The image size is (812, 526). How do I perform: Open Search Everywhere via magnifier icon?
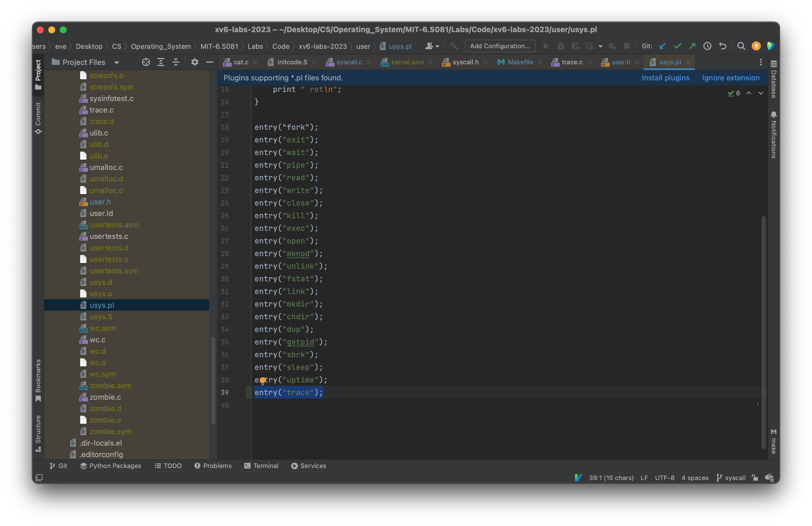tap(741, 46)
